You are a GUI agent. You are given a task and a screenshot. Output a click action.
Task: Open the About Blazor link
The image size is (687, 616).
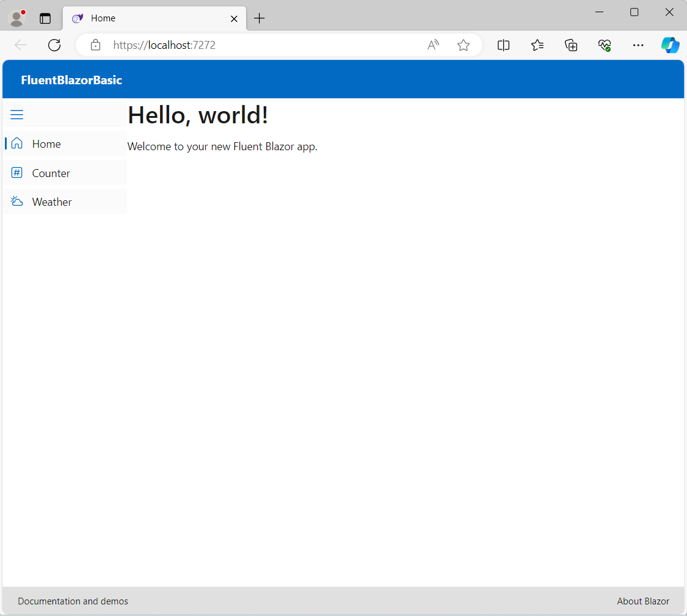[x=643, y=601]
